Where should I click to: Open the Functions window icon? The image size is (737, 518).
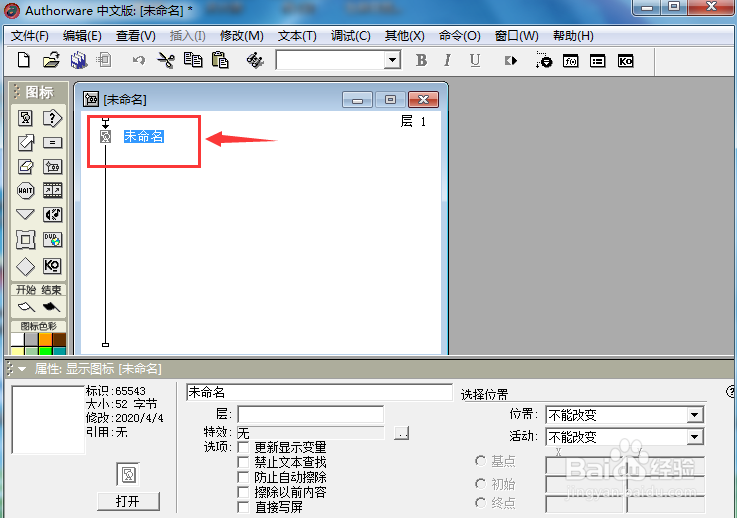click(571, 61)
